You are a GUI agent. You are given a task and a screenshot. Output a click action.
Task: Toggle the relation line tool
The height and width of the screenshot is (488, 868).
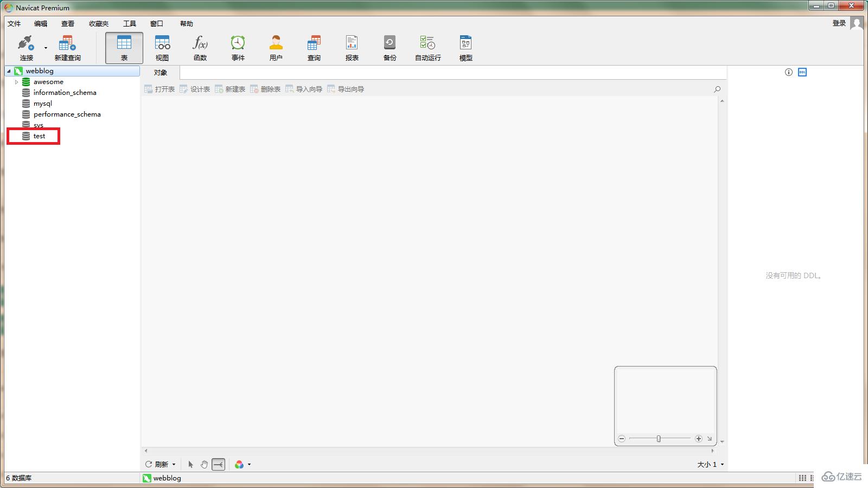coord(218,464)
